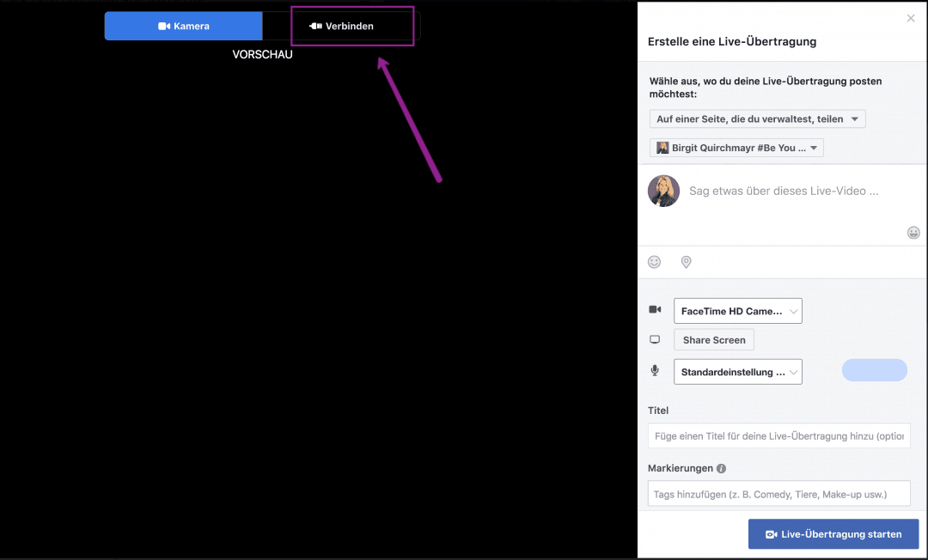Select the Kamera tab

click(183, 26)
